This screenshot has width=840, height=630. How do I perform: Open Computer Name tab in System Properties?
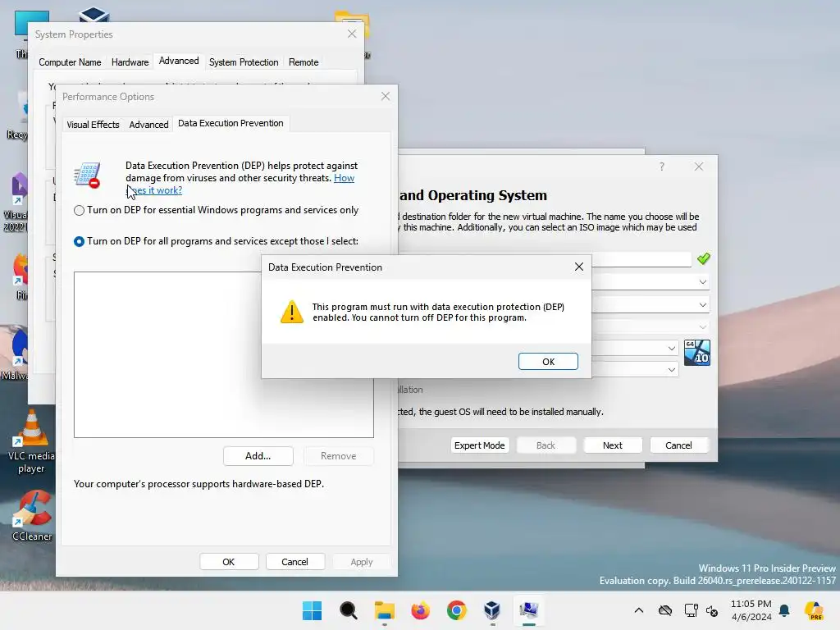[71, 62]
